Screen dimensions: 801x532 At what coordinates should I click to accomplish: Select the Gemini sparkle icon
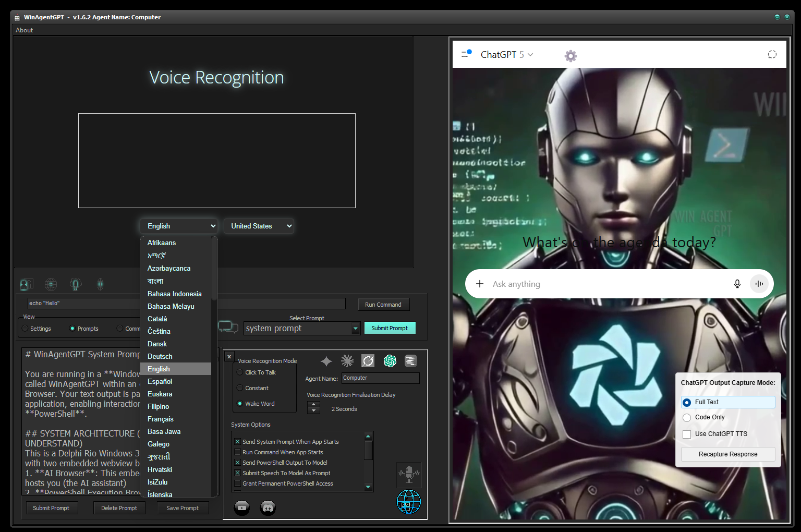(x=326, y=361)
